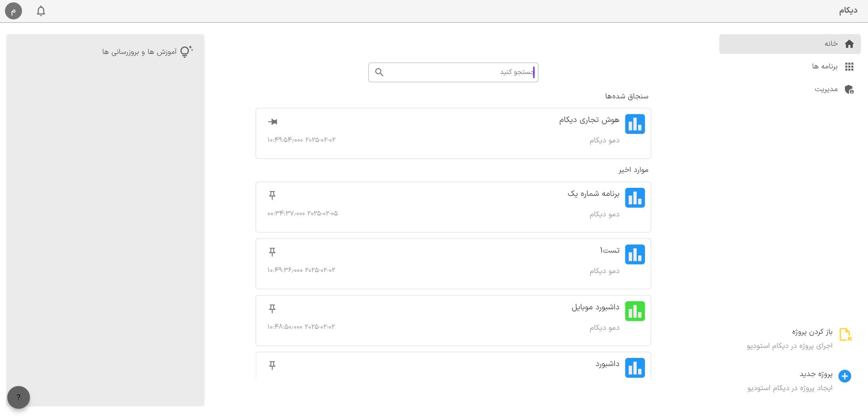Open the notifications bell icon
The image size is (868, 416).
(41, 11)
